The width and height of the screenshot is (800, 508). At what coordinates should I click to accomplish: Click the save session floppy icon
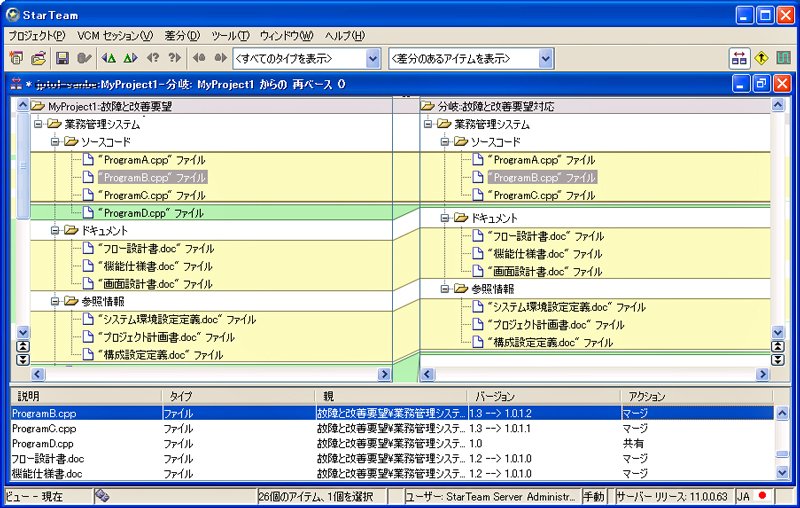pyautogui.click(x=62, y=58)
